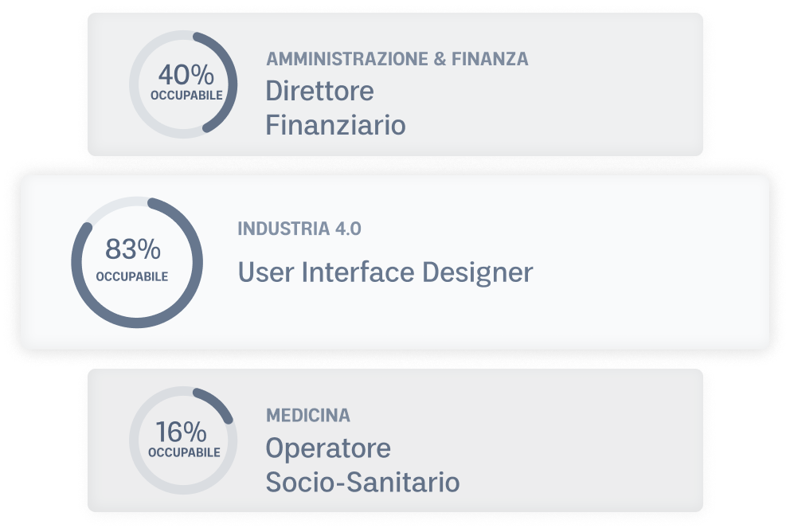Click the Industria 4.0 category label
The image size is (790, 532).
tap(299, 229)
